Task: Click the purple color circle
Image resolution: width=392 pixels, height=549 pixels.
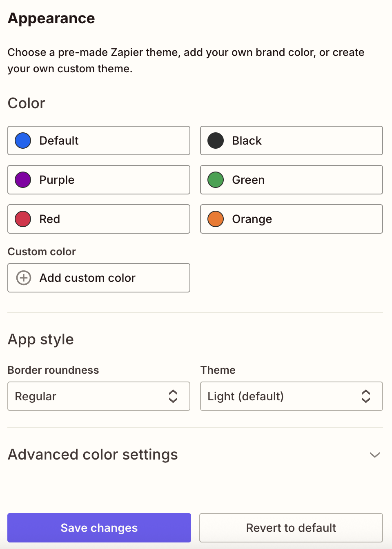Action: (x=23, y=180)
